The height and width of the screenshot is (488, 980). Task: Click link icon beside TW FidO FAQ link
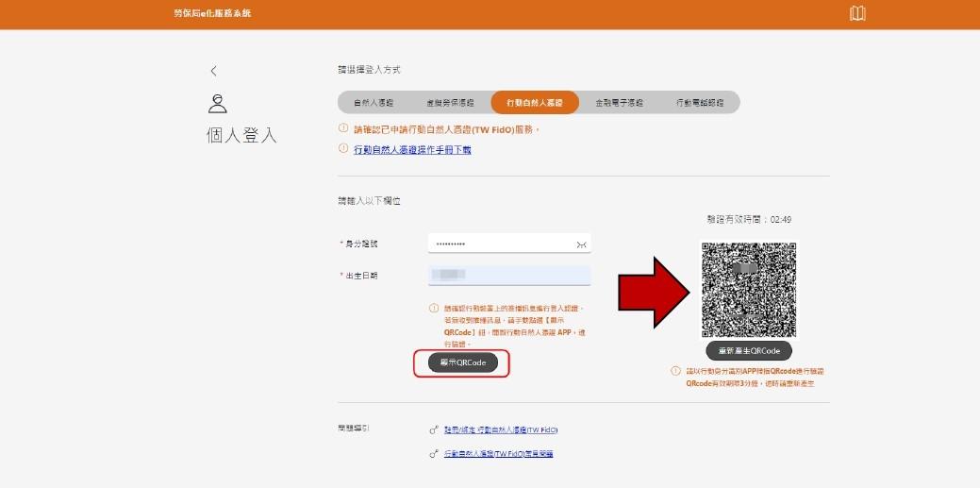tap(434, 454)
